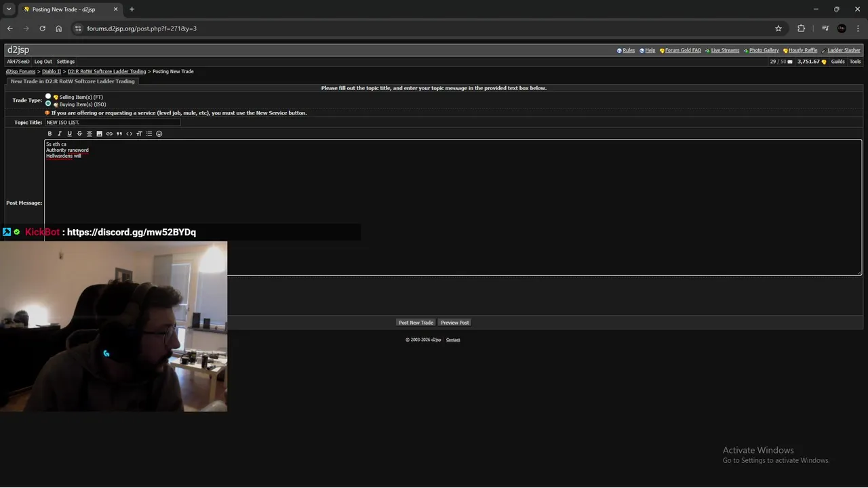Apply underline formatting in post editor
The width and height of the screenshot is (868, 488).
click(69, 134)
